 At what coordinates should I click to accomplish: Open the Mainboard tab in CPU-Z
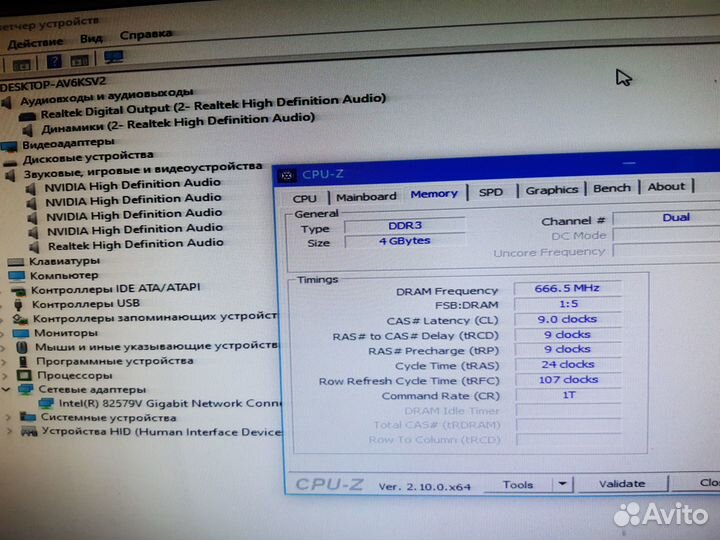(x=366, y=197)
